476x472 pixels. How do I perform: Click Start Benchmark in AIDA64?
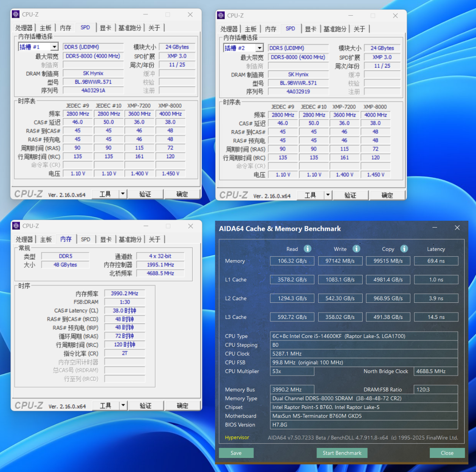click(342, 453)
